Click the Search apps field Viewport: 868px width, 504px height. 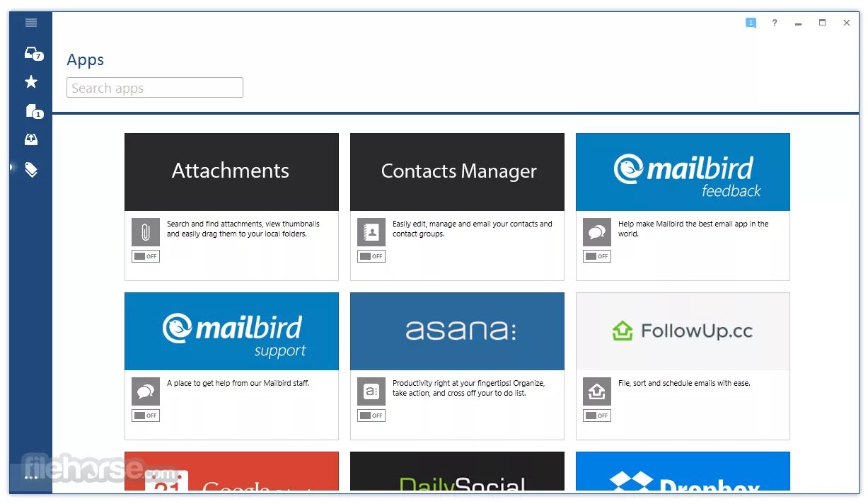(x=155, y=88)
